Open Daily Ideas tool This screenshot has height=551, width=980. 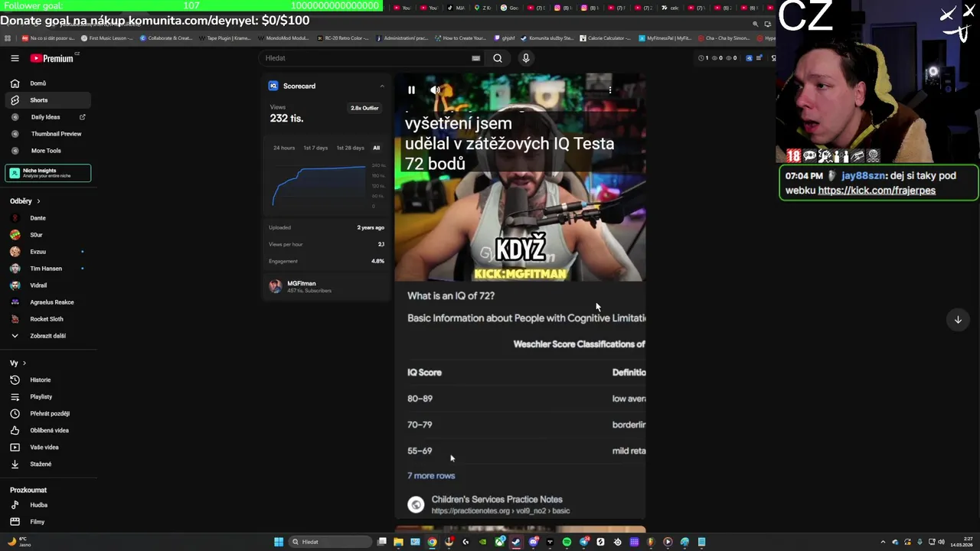point(45,117)
